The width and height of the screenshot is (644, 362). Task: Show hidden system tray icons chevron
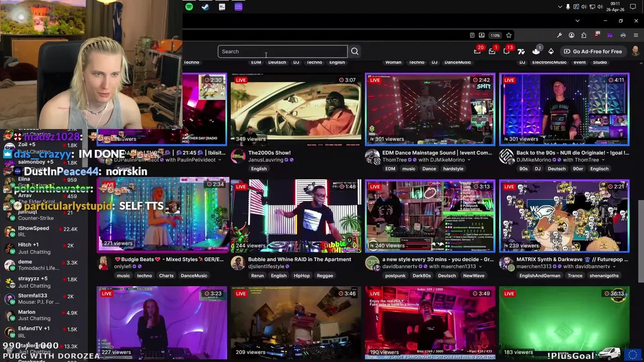coord(560,7)
